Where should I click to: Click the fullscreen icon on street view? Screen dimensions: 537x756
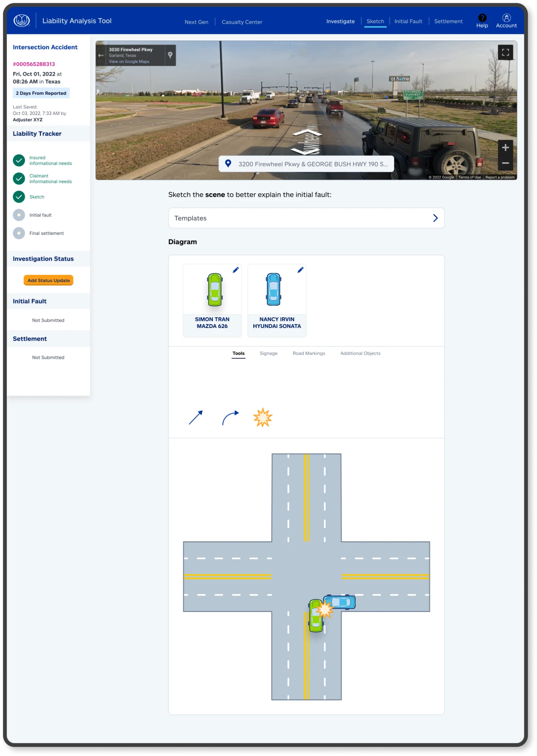point(505,52)
